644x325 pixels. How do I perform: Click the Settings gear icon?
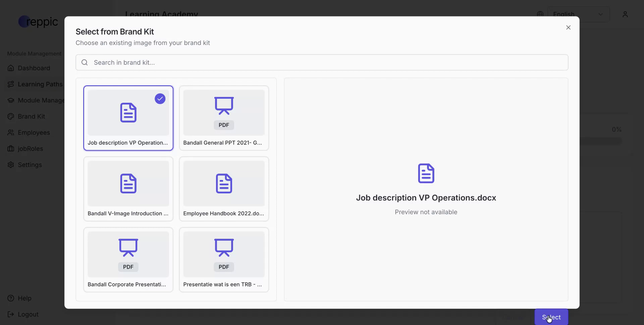[11, 165]
